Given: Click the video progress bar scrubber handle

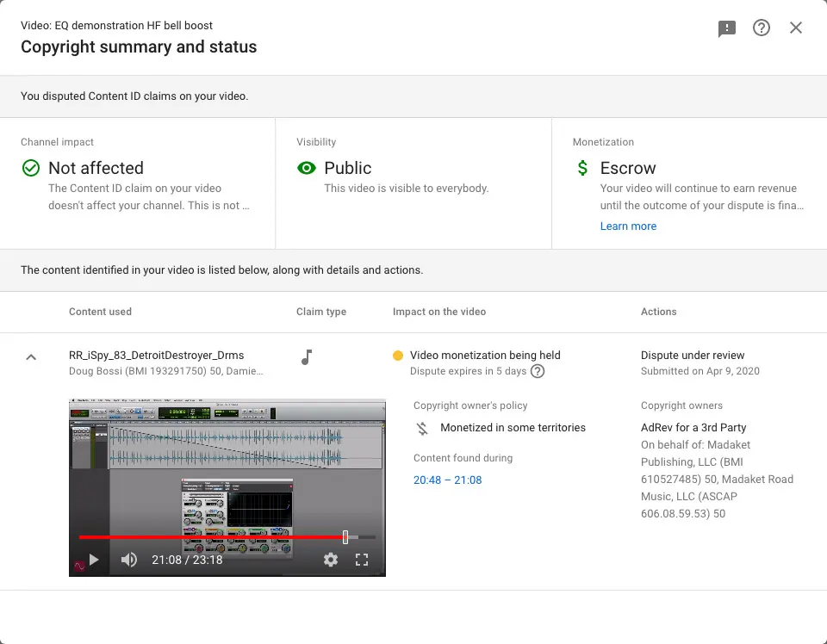Looking at the screenshot, I should coord(345,537).
